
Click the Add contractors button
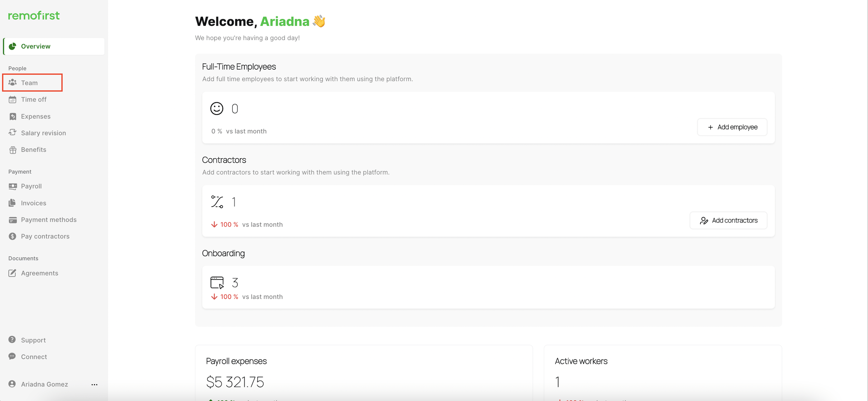tap(728, 220)
